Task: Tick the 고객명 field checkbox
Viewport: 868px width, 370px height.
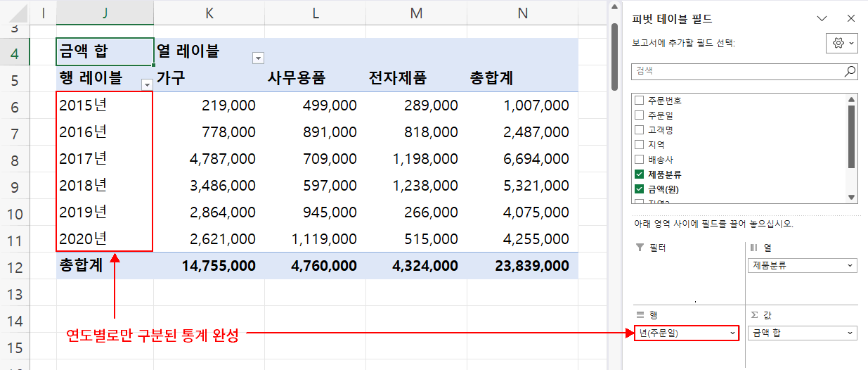Action: [x=640, y=130]
